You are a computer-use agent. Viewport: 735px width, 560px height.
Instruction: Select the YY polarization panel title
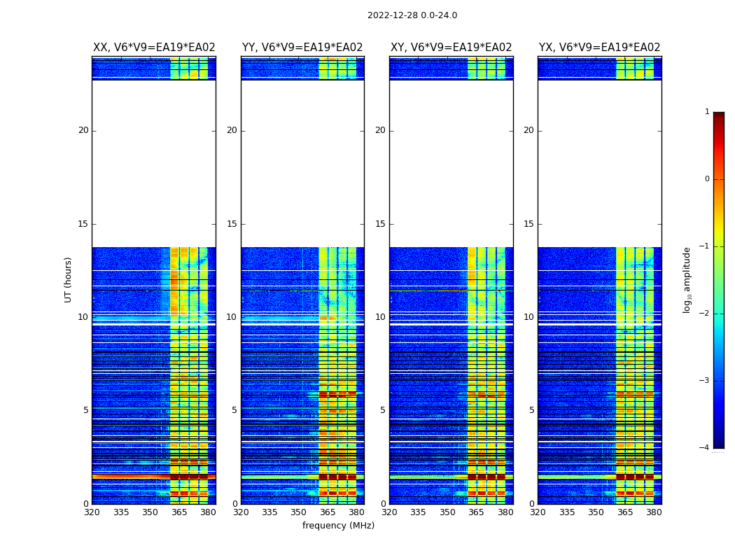(x=302, y=48)
